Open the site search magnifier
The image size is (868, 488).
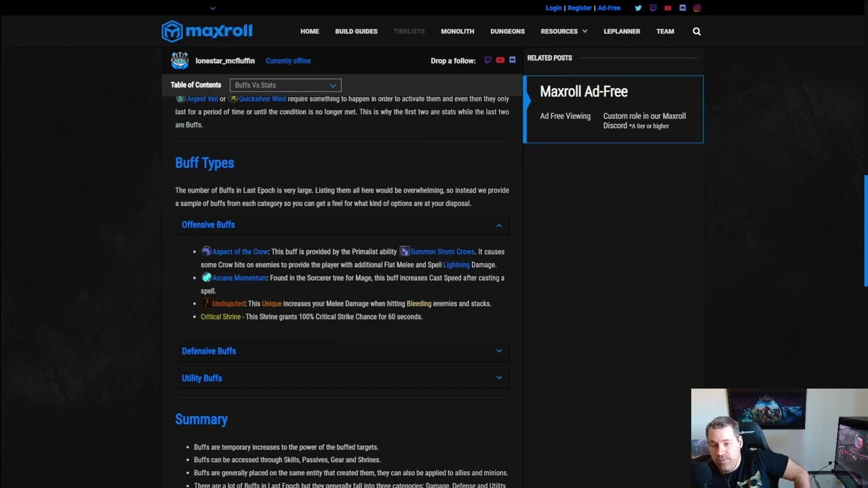pos(696,31)
